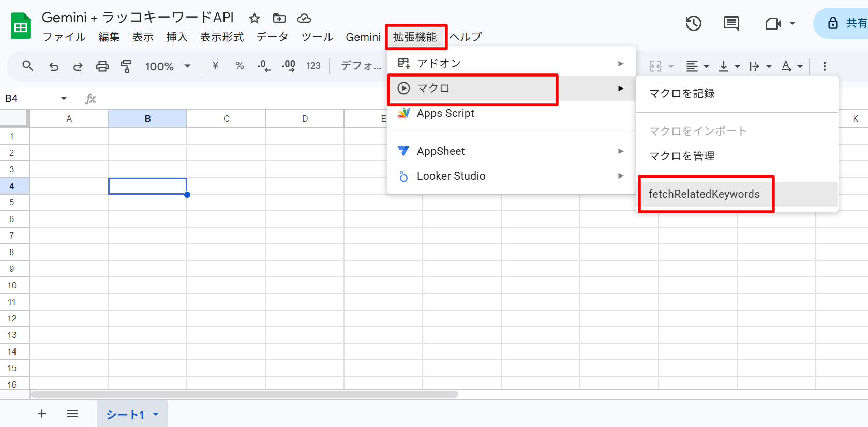Print the spreadsheet
Screen dimensions: 868x427
pyautogui.click(x=102, y=66)
